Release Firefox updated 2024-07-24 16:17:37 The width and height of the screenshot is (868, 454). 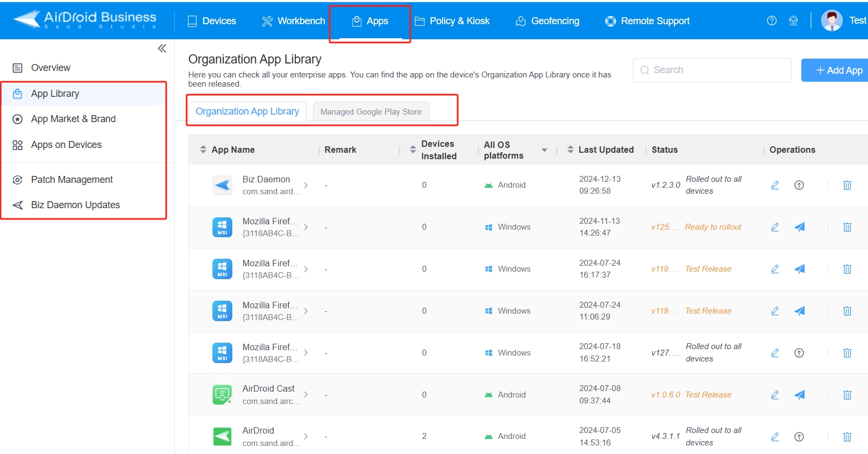(x=800, y=269)
